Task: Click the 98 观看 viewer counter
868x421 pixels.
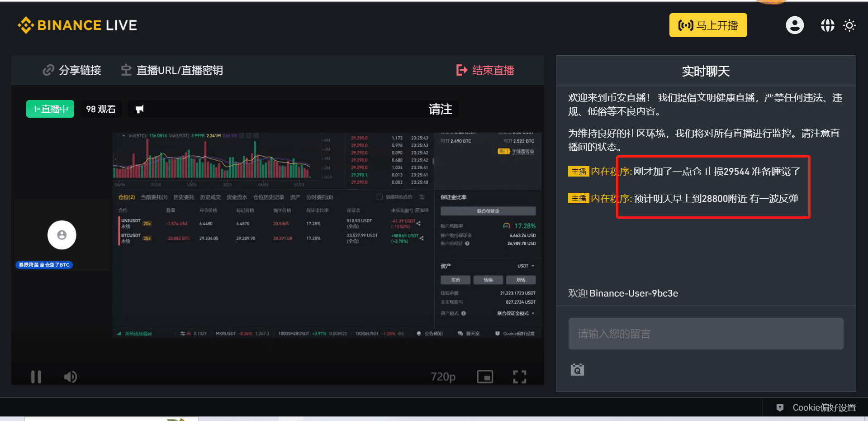Action: pyautogui.click(x=100, y=109)
